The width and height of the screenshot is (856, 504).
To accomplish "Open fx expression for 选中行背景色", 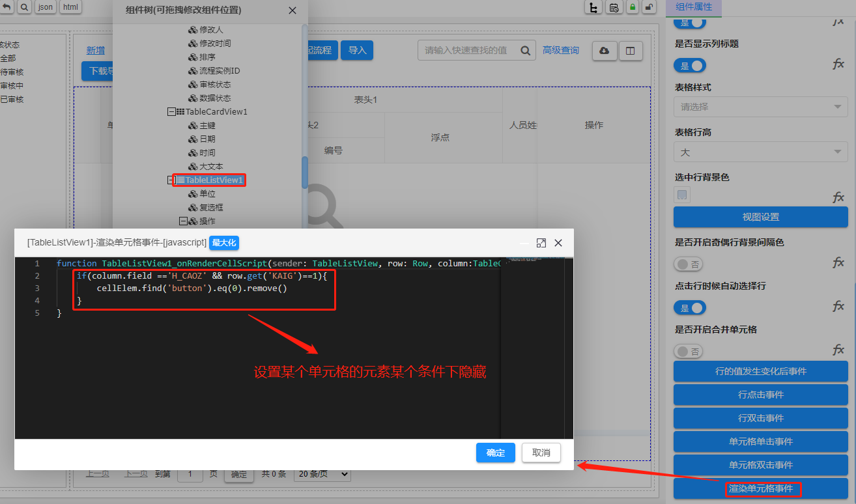I will [x=838, y=197].
